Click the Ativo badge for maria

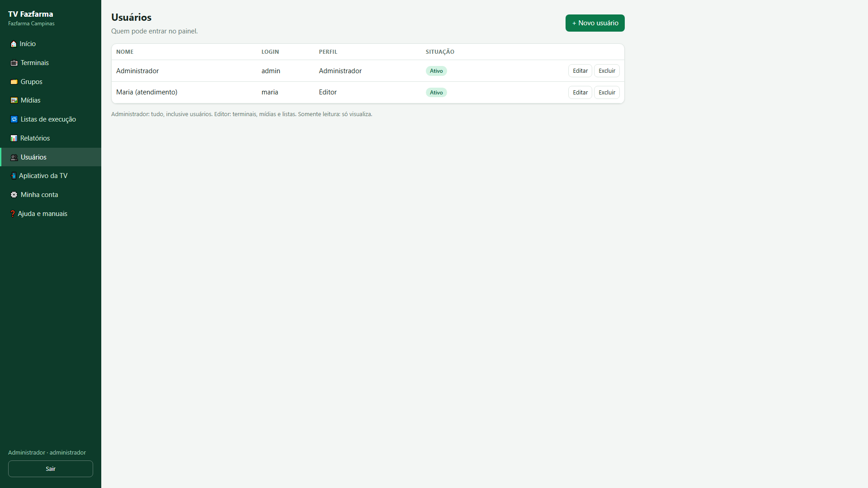[x=436, y=93]
